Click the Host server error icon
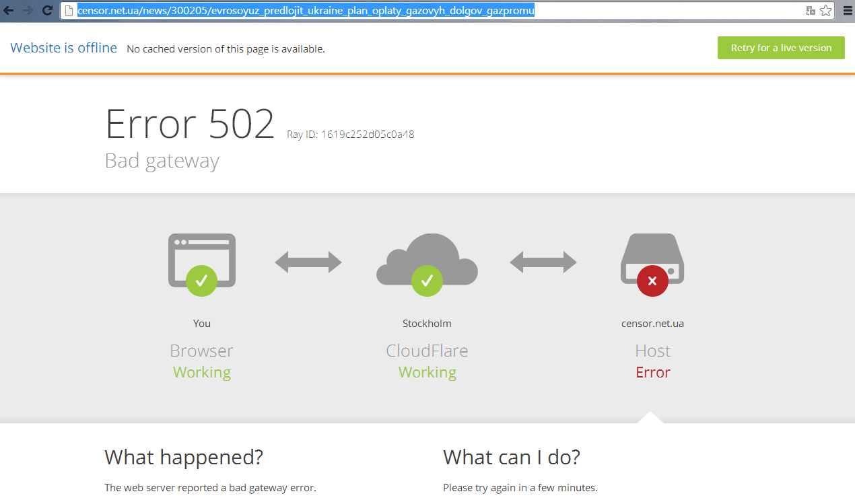Viewport: 855px width, 504px height. (x=652, y=265)
